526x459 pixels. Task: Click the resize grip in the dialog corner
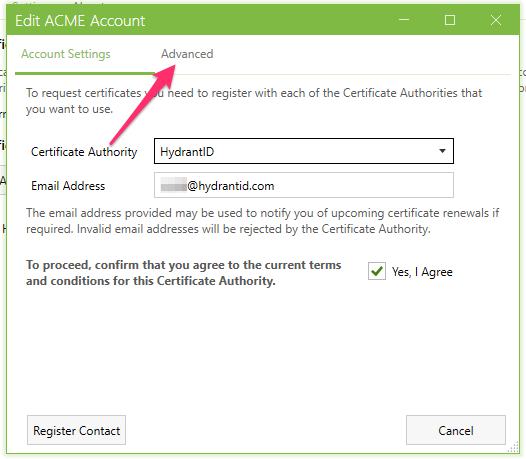pyautogui.click(x=513, y=448)
